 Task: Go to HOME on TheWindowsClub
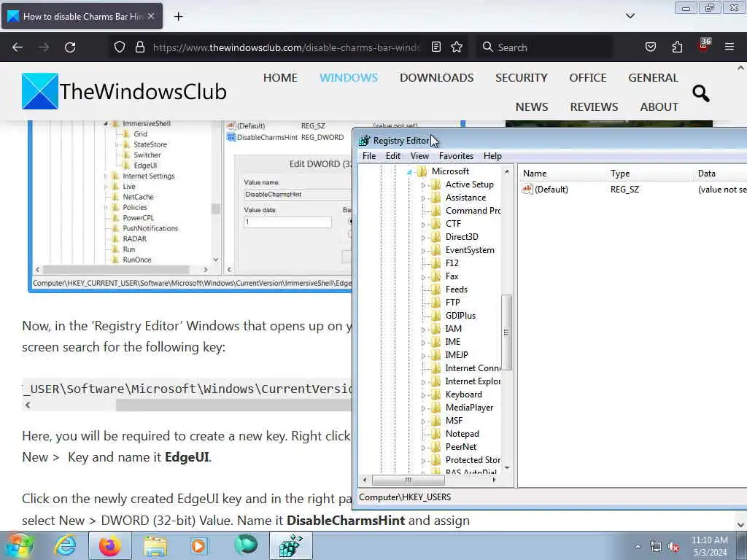coord(280,77)
